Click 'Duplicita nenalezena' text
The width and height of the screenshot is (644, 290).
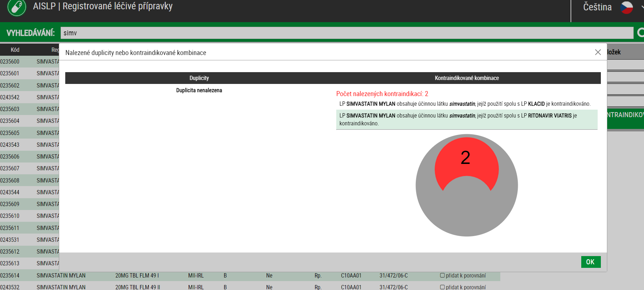[x=199, y=90]
